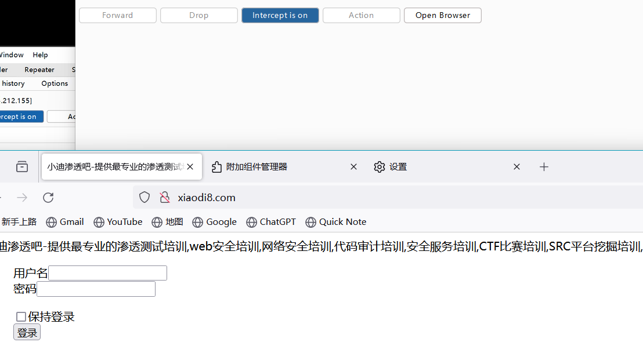The width and height of the screenshot is (643, 364).
Task: Click the insecure connection padlock icon
Action: click(x=165, y=197)
